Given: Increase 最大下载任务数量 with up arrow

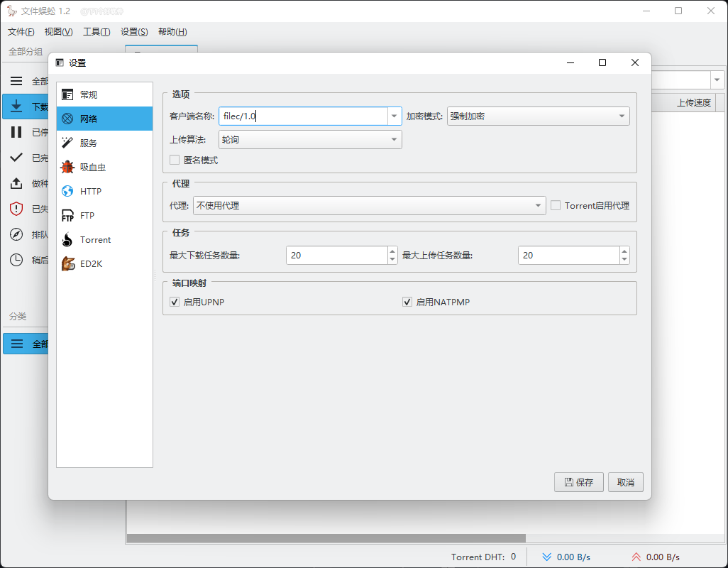Looking at the screenshot, I should point(392,251).
